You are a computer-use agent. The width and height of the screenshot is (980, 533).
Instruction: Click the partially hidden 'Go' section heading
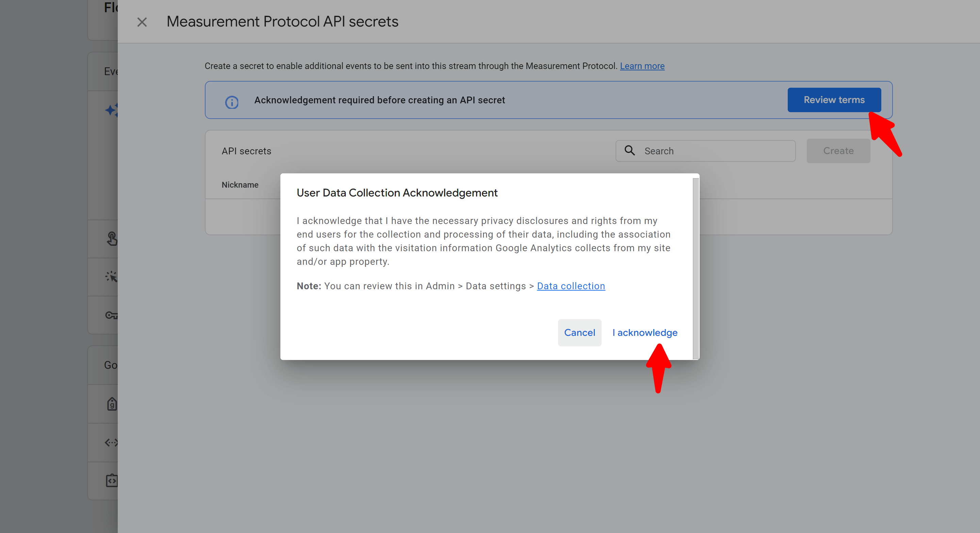pyautogui.click(x=110, y=365)
